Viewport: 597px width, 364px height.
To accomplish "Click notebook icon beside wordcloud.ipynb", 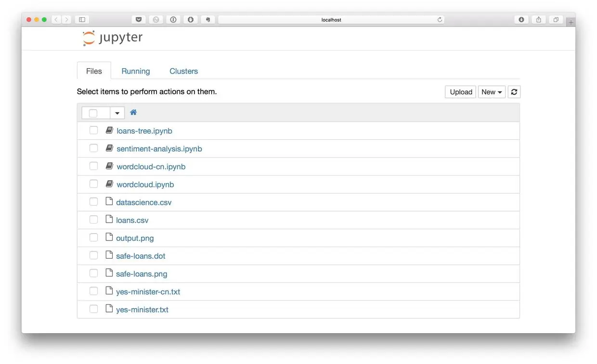I will point(109,184).
